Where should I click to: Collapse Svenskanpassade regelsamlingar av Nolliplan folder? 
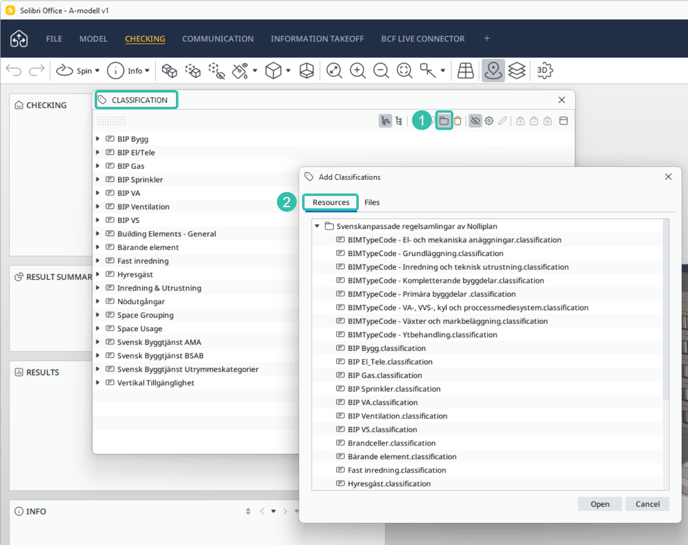point(317,226)
